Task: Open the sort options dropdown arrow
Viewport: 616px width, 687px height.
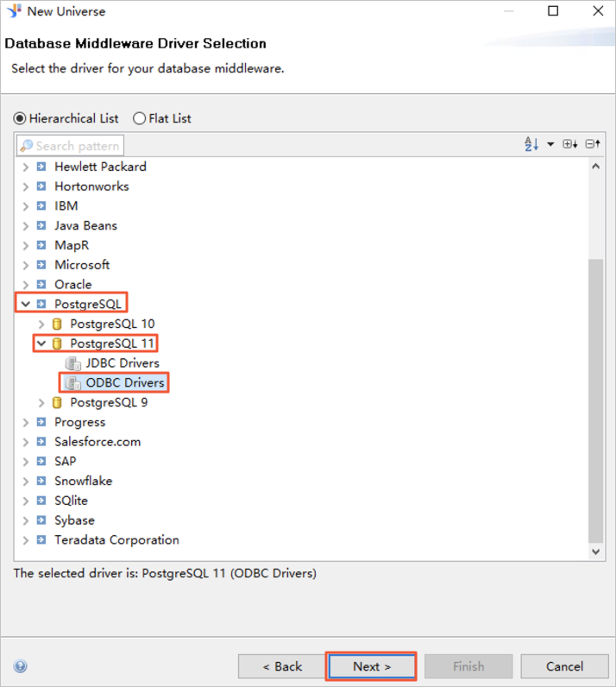Action: point(550,144)
